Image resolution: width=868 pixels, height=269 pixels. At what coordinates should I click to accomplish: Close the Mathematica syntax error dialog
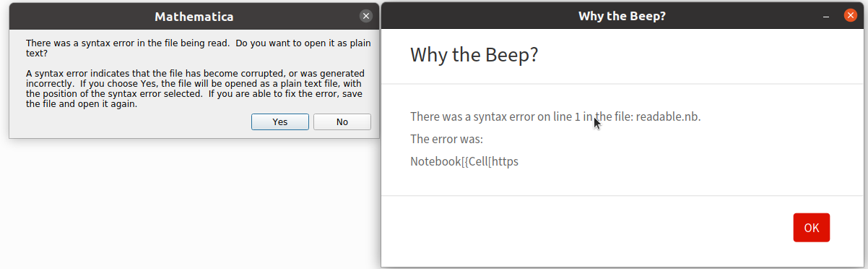coord(366,16)
